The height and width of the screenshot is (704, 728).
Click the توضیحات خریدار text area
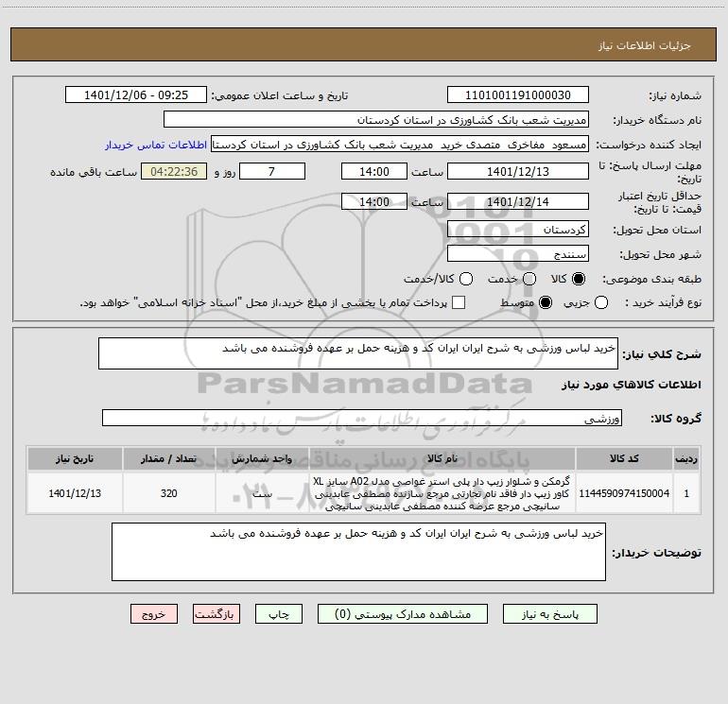click(358, 552)
